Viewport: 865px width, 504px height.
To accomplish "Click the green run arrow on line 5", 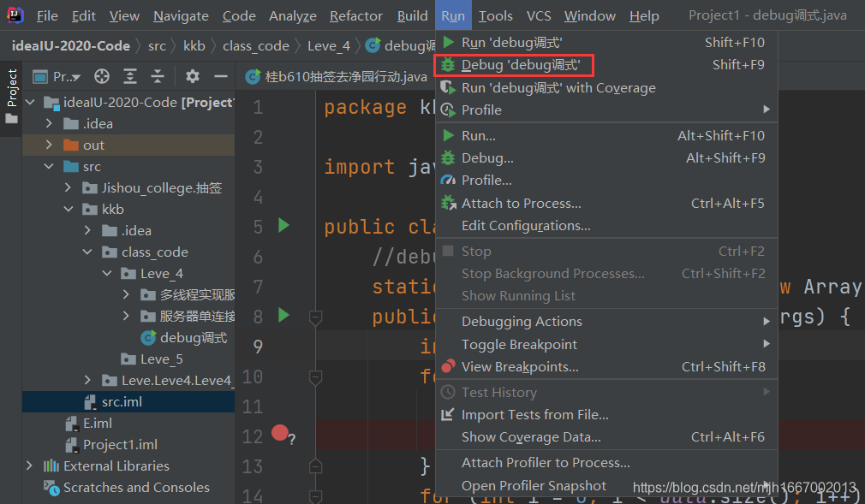I will click(x=283, y=225).
